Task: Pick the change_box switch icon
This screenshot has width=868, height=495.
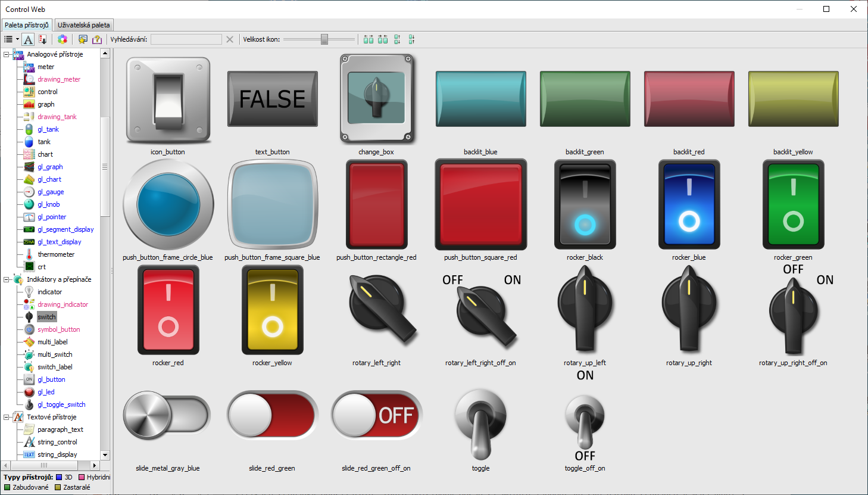Action: [376, 98]
